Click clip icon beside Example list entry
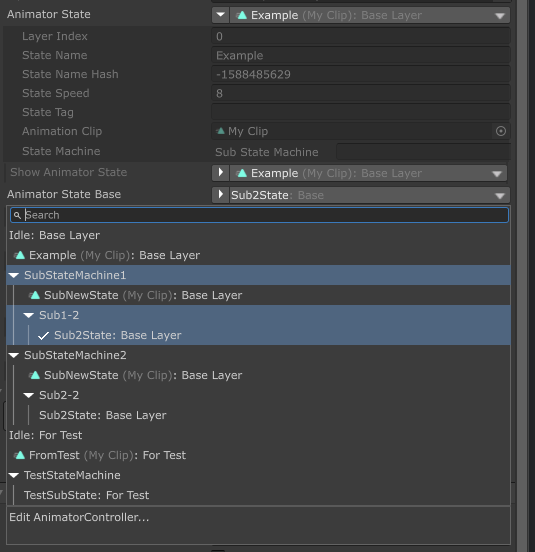This screenshot has height=552, width=535. (x=20, y=255)
